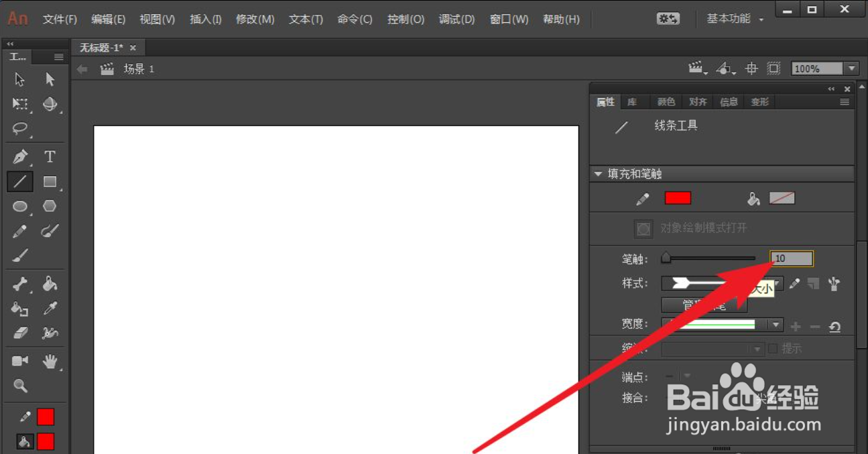The image size is (868, 454).
Task: Open the 控制(O) menu
Action: [x=406, y=19]
